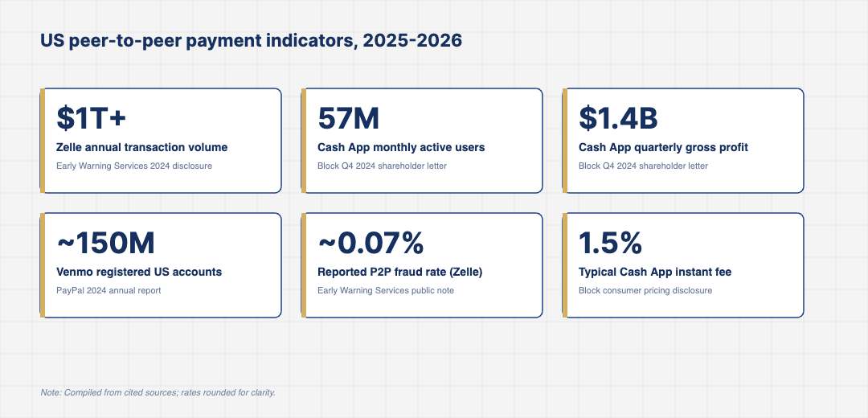Select the '1.5%' value
This screenshot has width=868, height=418.
pyautogui.click(x=611, y=243)
